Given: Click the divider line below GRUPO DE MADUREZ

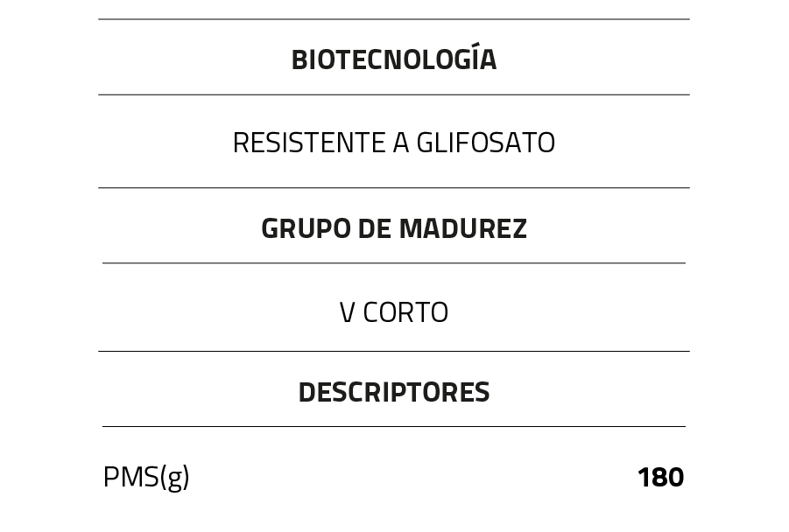Looking at the screenshot, I should coord(393,263).
